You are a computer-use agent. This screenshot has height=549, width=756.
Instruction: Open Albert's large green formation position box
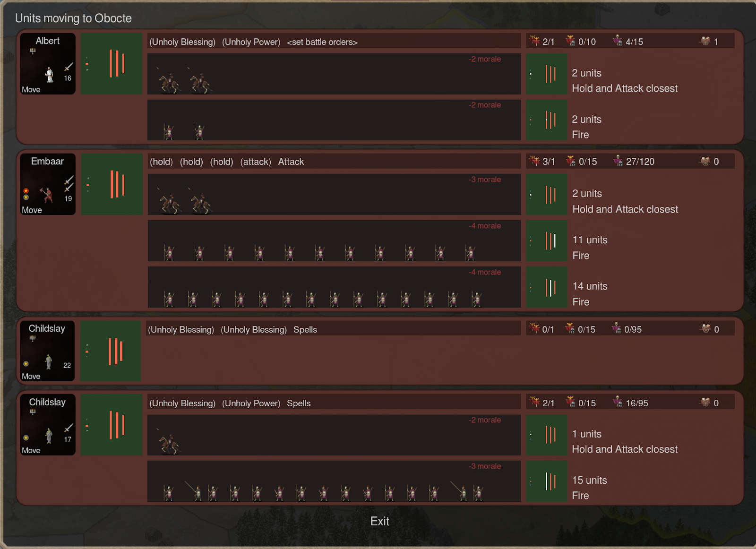[x=112, y=63]
